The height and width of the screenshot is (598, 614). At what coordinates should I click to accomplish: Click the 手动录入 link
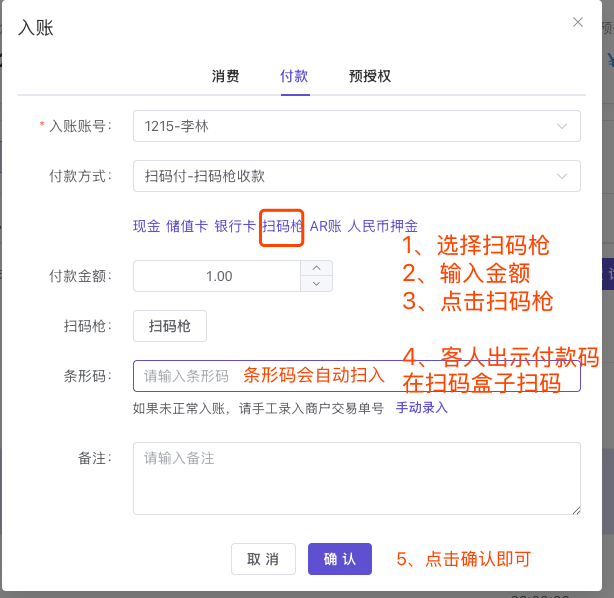coord(422,408)
